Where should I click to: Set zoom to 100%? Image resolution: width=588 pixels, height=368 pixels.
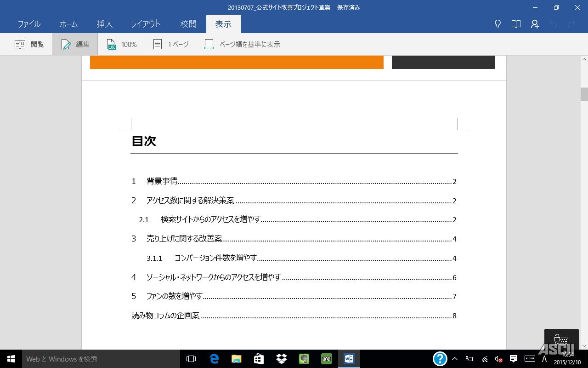122,44
